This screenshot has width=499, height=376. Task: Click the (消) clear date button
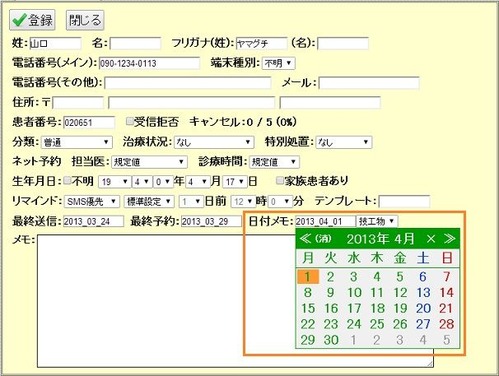point(323,238)
